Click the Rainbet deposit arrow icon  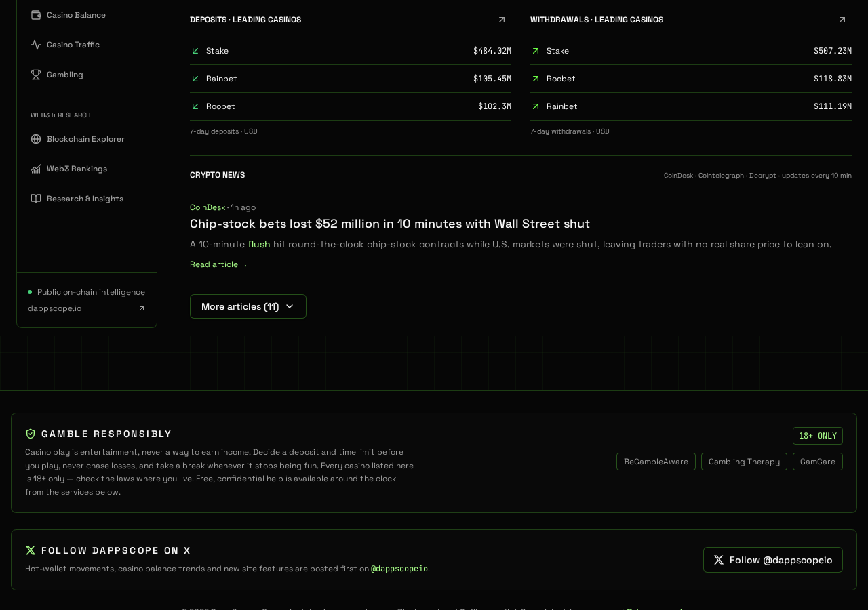point(195,79)
